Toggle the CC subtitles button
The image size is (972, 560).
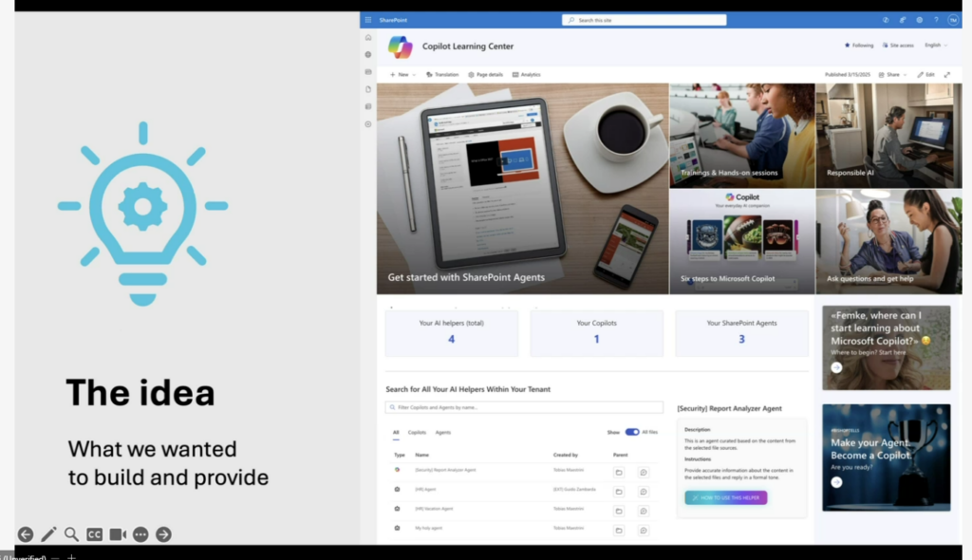94,534
